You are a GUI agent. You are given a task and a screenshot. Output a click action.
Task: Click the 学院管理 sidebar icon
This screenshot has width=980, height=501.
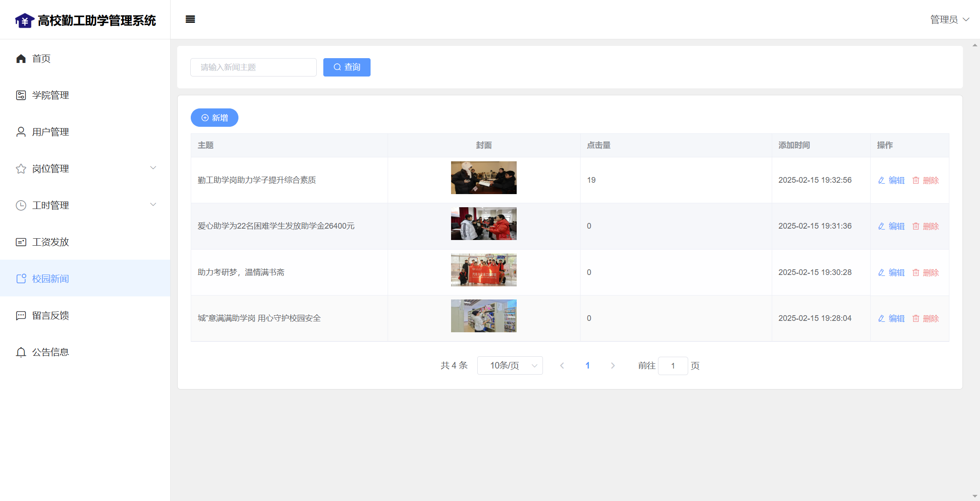(x=21, y=95)
